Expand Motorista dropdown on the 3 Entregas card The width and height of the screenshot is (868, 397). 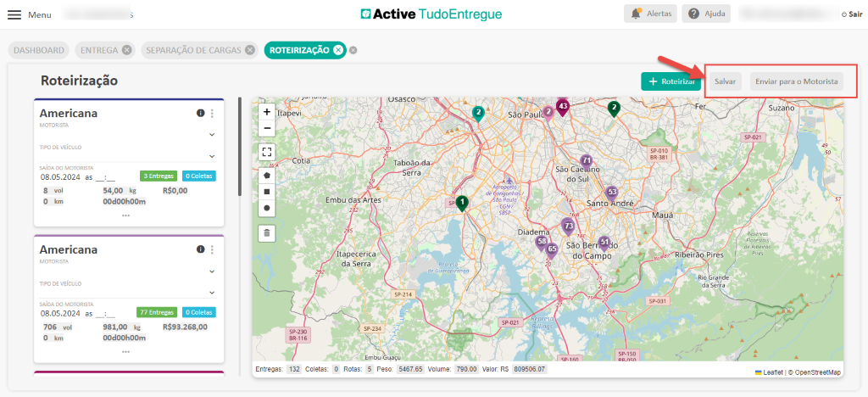[211, 135]
